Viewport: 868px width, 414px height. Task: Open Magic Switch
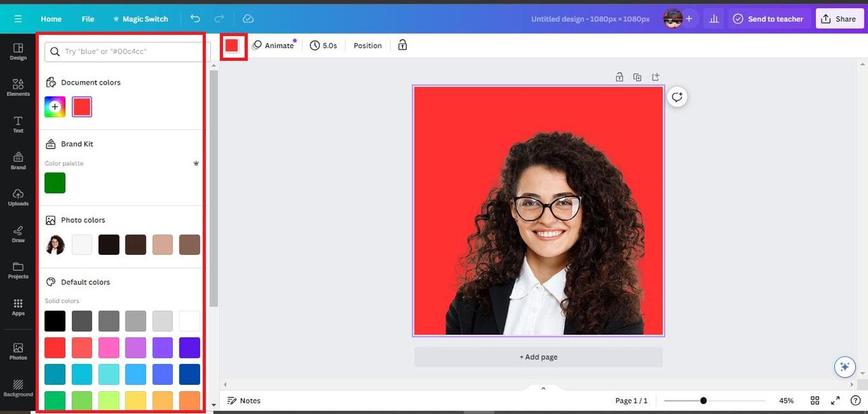[x=140, y=19]
